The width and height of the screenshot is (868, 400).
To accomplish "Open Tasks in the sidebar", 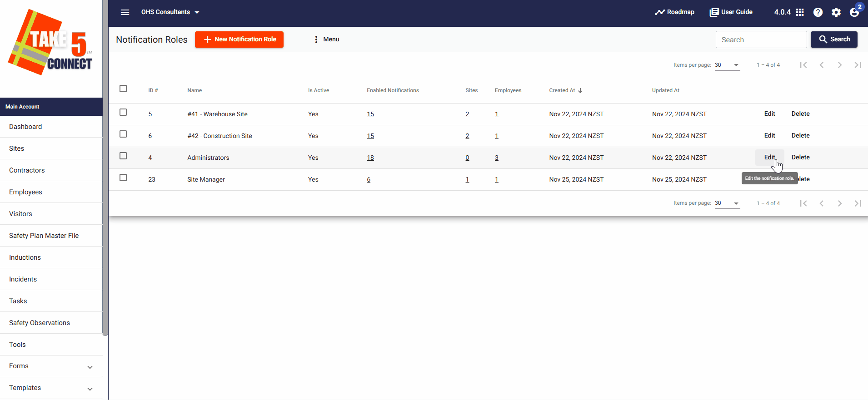I will pyautogui.click(x=51, y=301).
